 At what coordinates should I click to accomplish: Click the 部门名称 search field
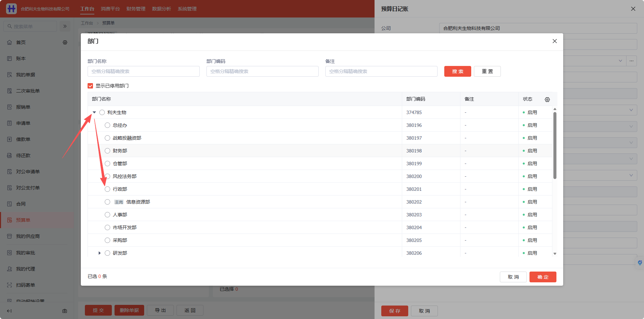pos(143,71)
